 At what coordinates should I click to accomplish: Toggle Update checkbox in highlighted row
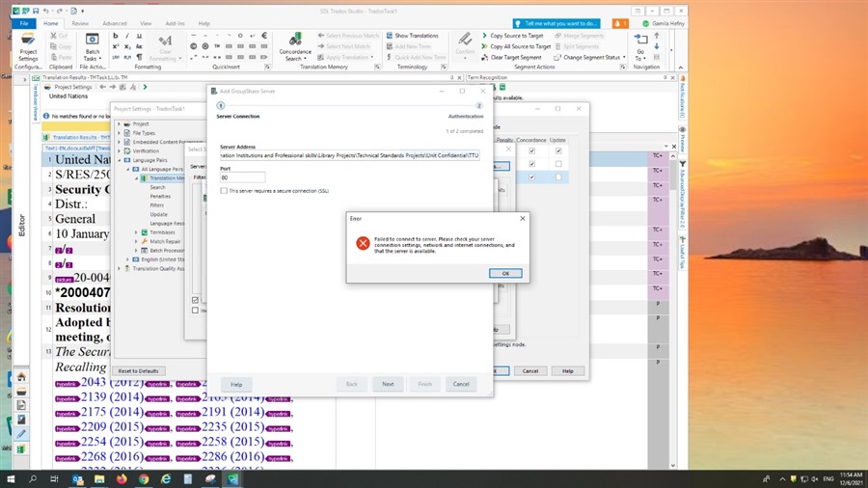point(558,177)
